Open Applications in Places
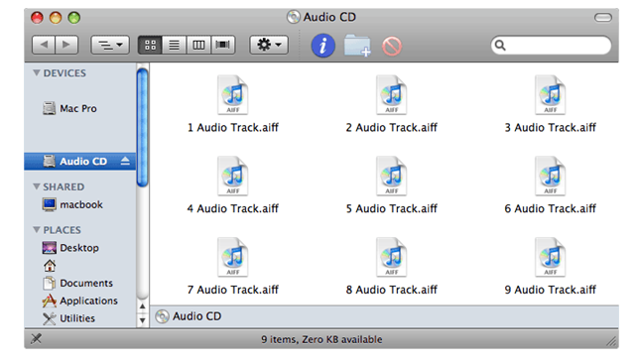The width and height of the screenshot is (639, 364). click(79, 301)
